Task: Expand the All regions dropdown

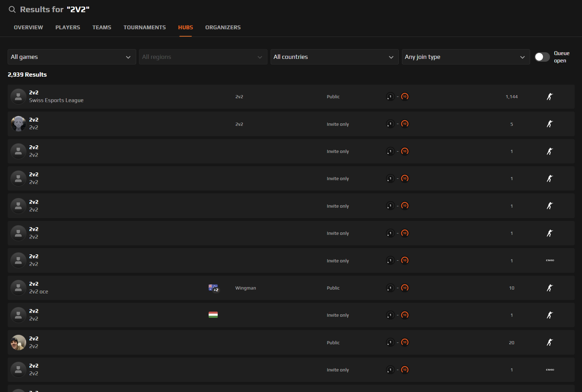Action: pyautogui.click(x=203, y=57)
